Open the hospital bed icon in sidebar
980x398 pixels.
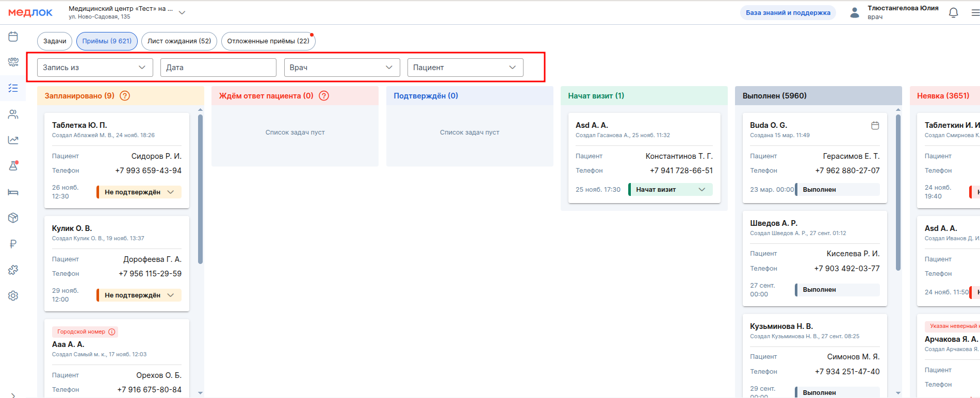(x=13, y=192)
